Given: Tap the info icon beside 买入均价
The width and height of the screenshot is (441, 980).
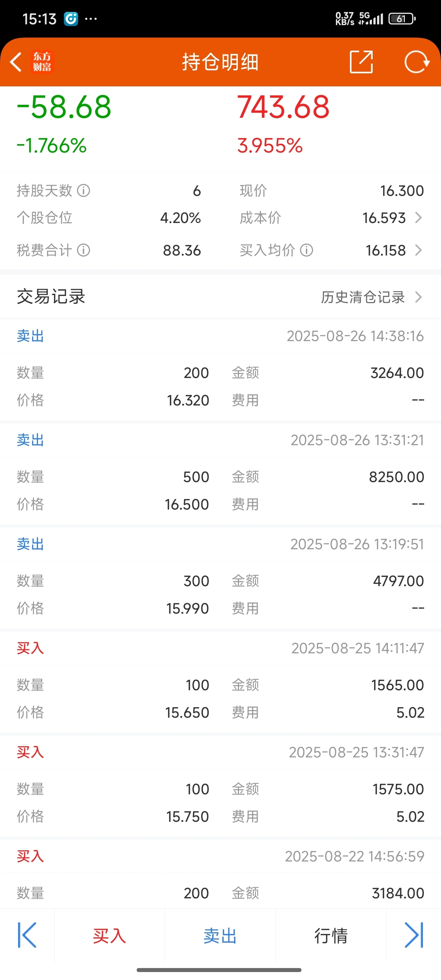Looking at the screenshot, I should point(307,250).
